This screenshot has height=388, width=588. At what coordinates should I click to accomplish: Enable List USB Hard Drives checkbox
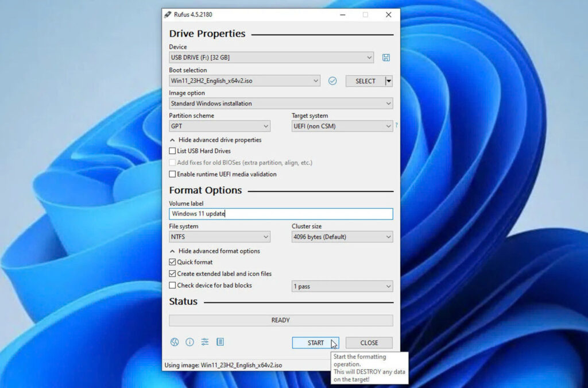click(172, 151)
